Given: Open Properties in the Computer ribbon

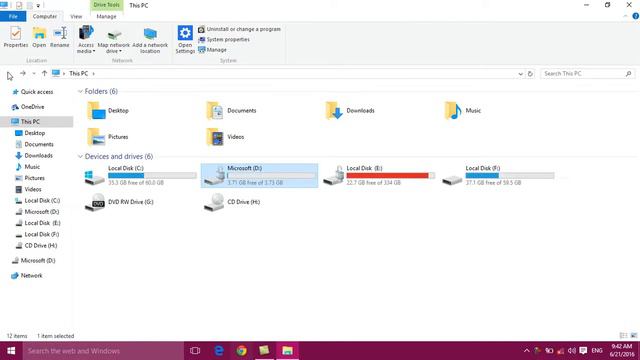Looking at the screenshot, I should tap(16, 37).
